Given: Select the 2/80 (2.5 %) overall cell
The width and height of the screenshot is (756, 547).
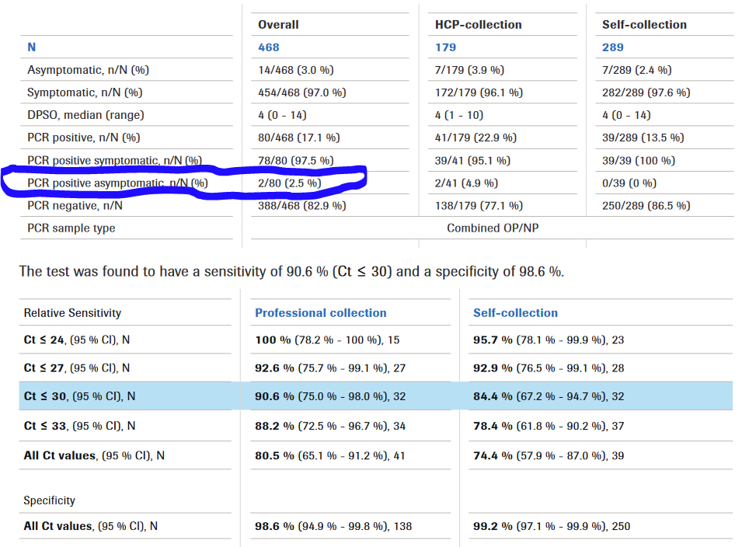Looking at the screenshot, I should 290,183.
